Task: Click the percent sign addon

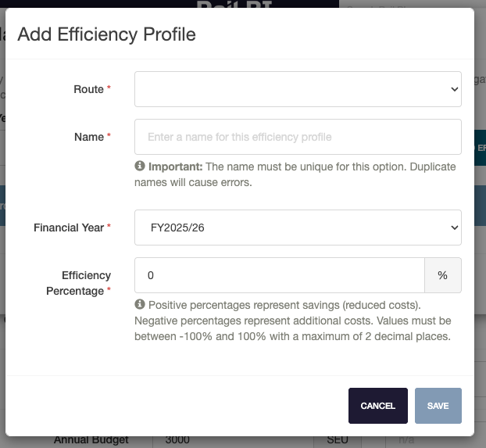Action: click(x=442, y=275)
